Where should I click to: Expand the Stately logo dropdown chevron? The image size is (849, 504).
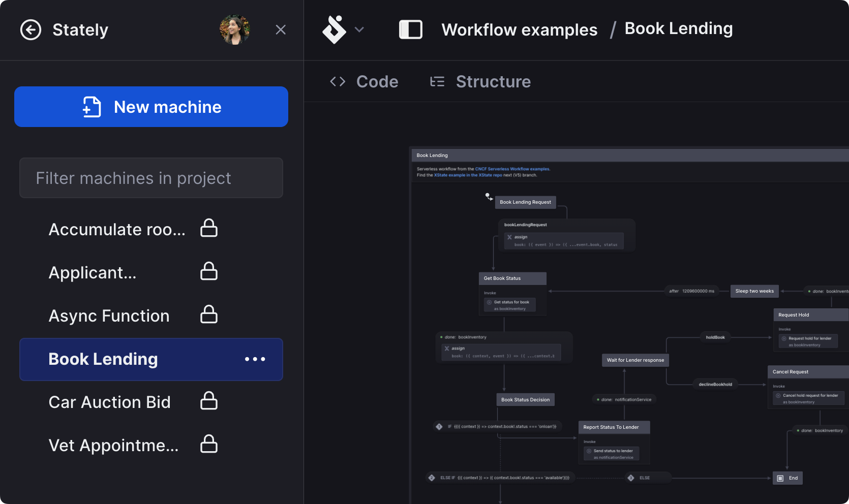[359, 30]
